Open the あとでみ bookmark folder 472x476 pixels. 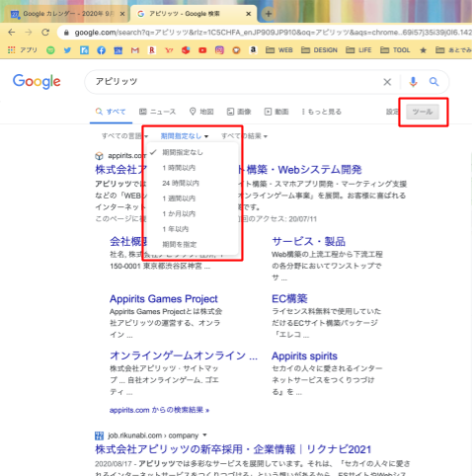(x=453, y=50)
